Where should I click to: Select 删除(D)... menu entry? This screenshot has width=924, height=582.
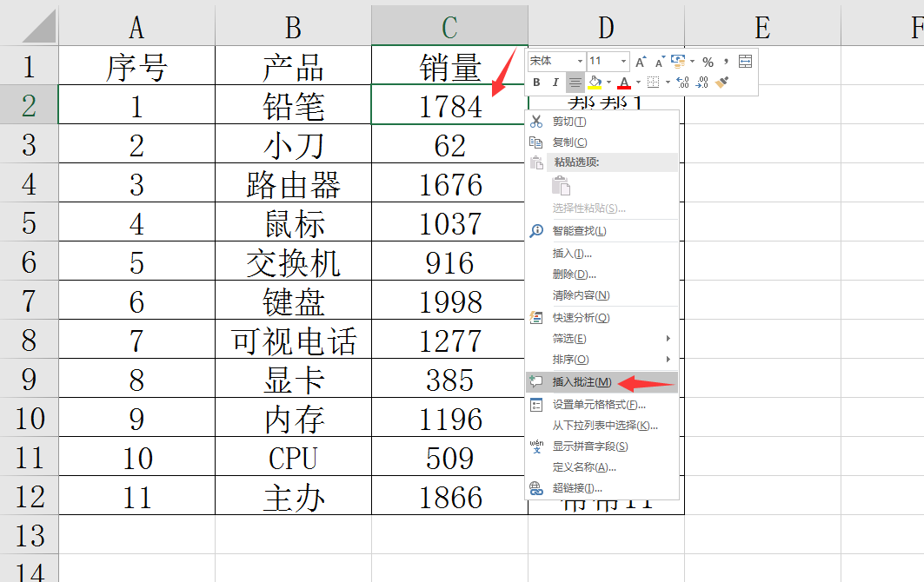pyautogui.click(x=602, y=274)
